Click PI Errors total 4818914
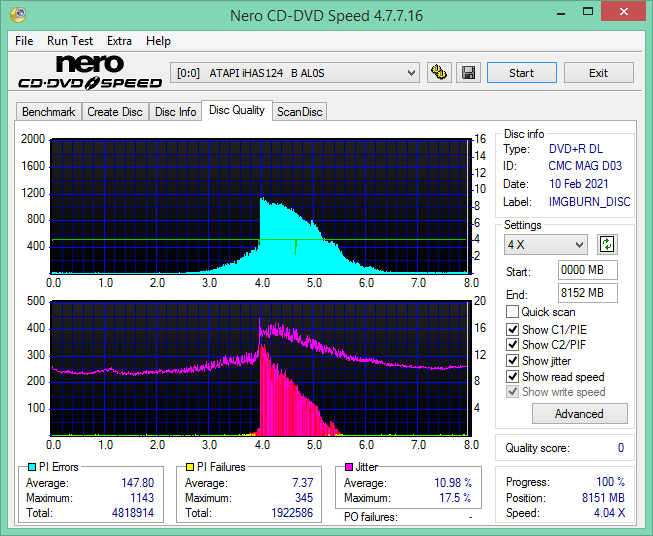This screenshot has height=536, width=653. tap(133, 513)
